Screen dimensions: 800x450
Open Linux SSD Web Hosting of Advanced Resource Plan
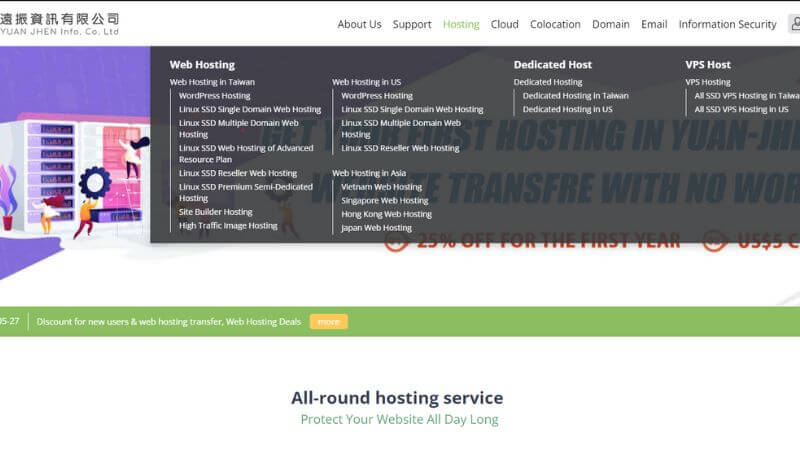pos(246,154)
